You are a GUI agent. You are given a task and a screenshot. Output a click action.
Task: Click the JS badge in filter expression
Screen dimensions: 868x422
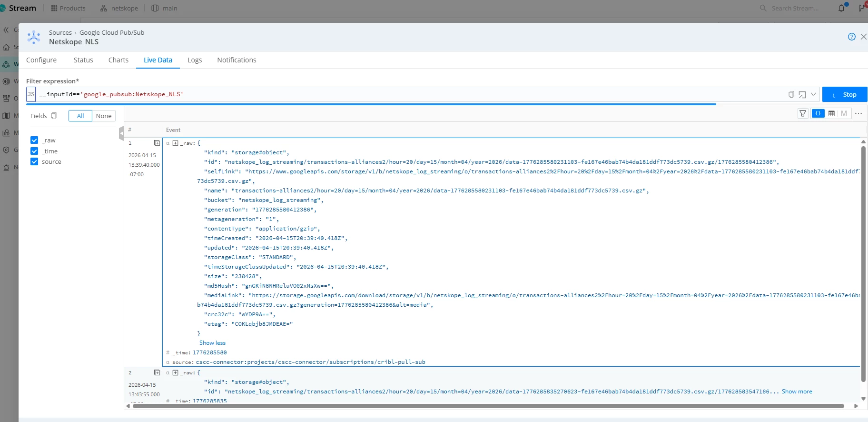tap(31, 94)
